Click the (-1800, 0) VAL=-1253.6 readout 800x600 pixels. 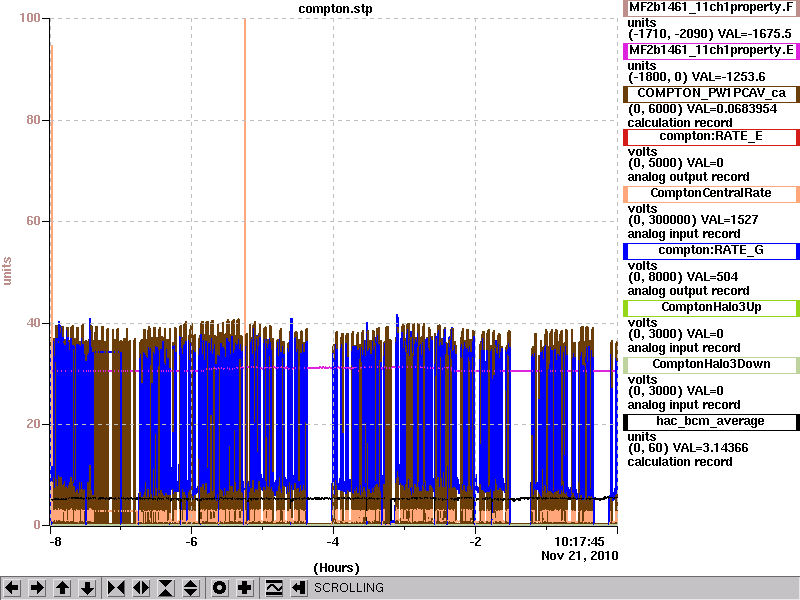pos(696,77)
